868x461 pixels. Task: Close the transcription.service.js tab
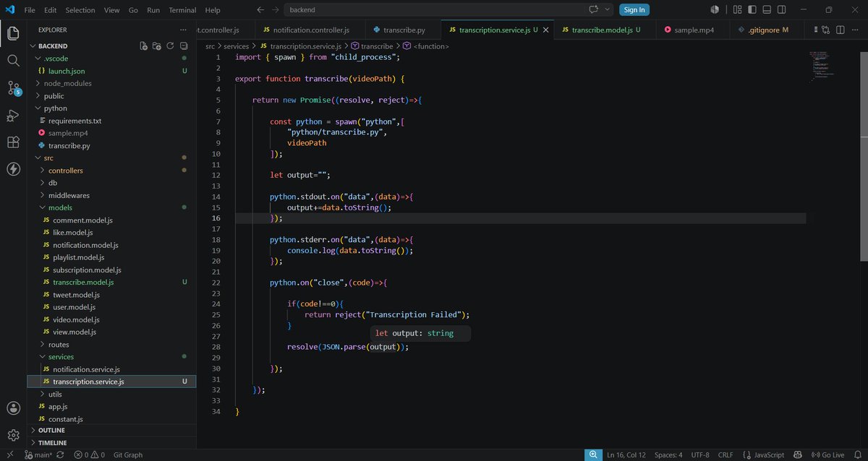pyautogui.click(x=545, y=30)
